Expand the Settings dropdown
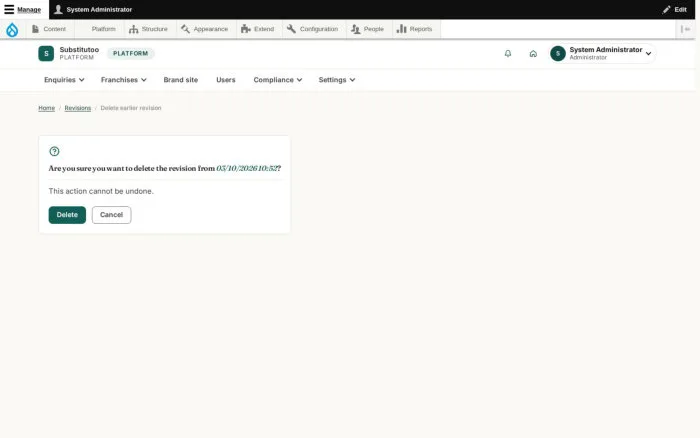Image resolution: width=700 pixels, height=438 pixels. pos(337,80)
